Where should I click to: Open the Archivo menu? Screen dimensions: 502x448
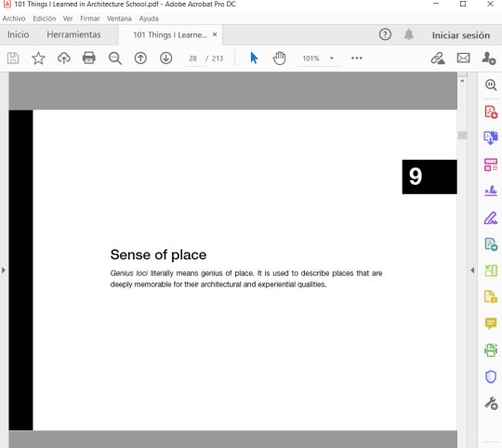pyautogui.click(x=14, y=19)
